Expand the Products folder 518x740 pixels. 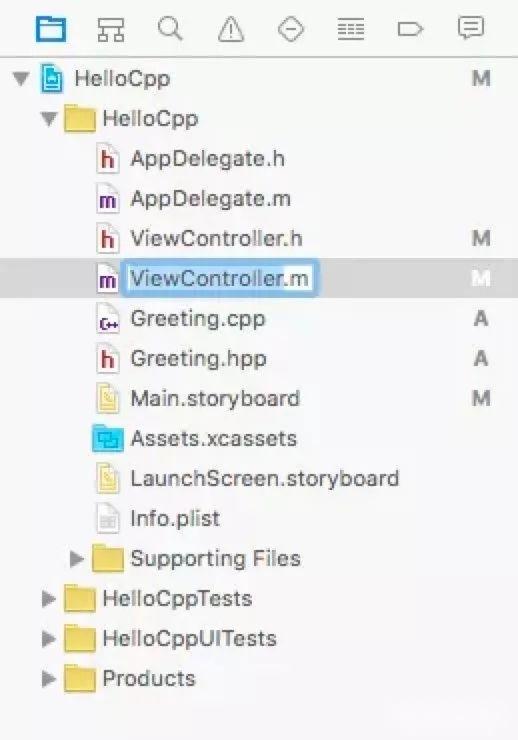point(49,679)
